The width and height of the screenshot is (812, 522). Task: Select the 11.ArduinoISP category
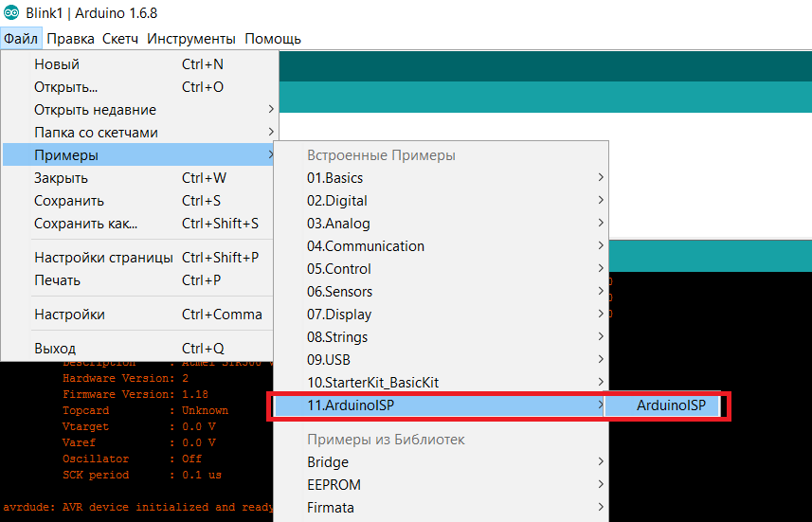(441, 405)
